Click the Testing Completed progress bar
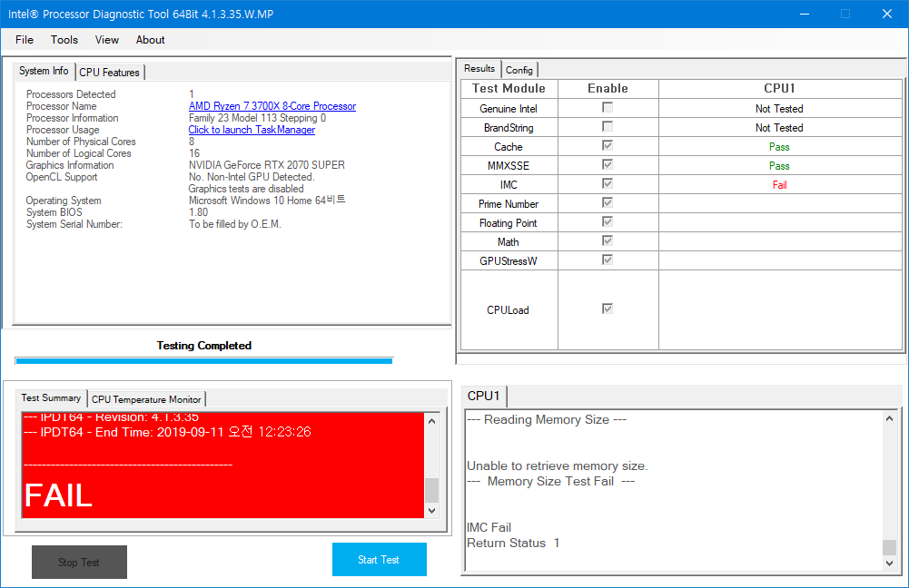The image size is (909, 588). pyautogui.click(x=203, y=360)
